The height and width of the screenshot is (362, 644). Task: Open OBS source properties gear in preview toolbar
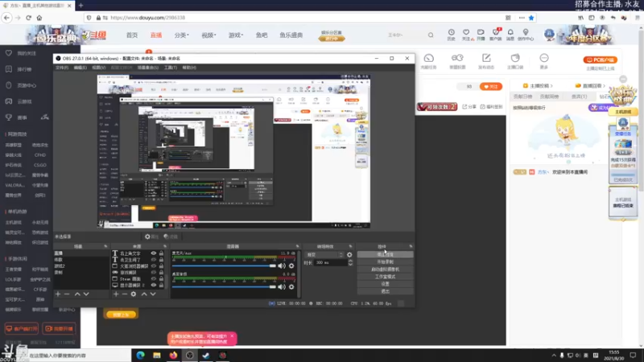tap(151, 237)
